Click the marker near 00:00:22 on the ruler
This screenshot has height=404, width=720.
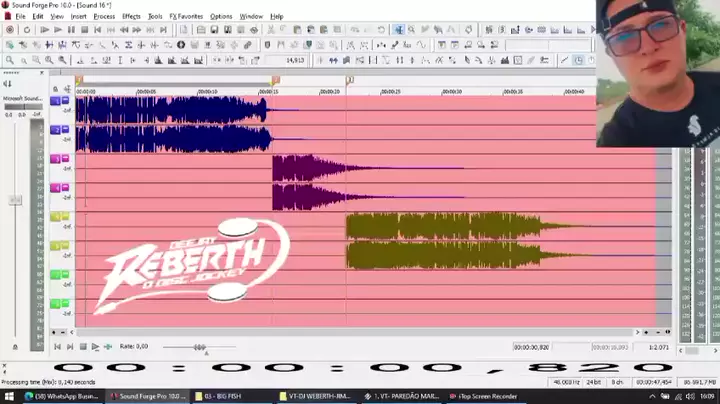(x=349, y=80)
